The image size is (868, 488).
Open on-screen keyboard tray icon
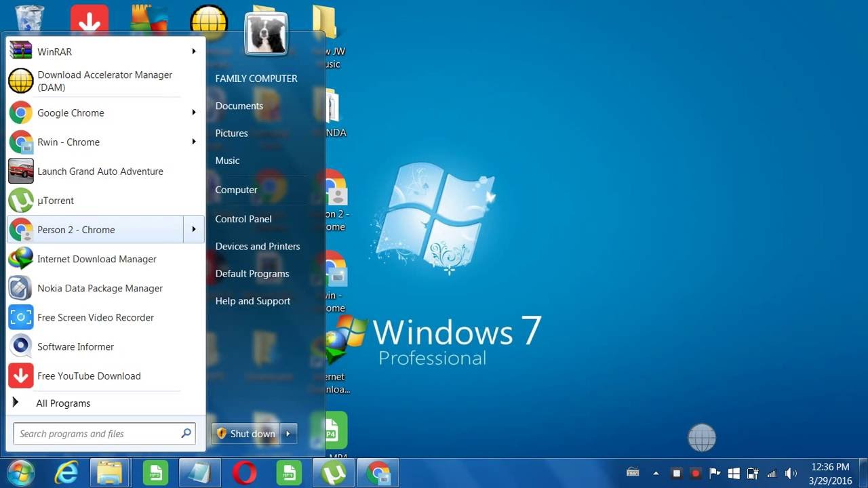[x=633, y=472]
